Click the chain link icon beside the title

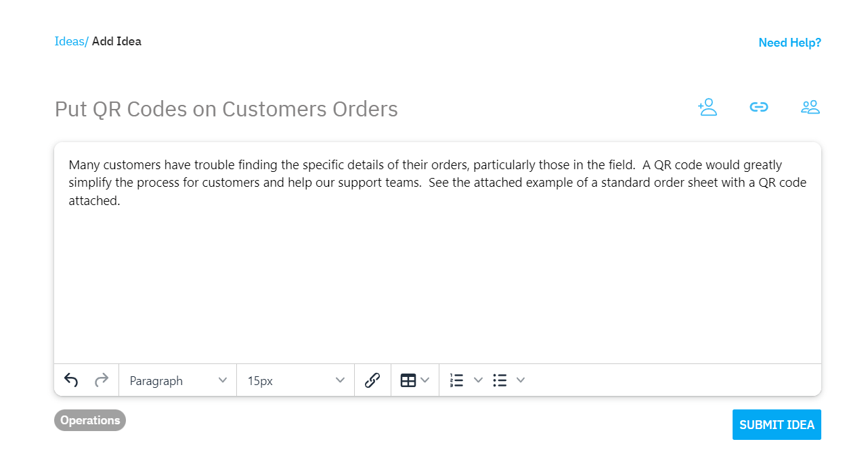[758, 107]
